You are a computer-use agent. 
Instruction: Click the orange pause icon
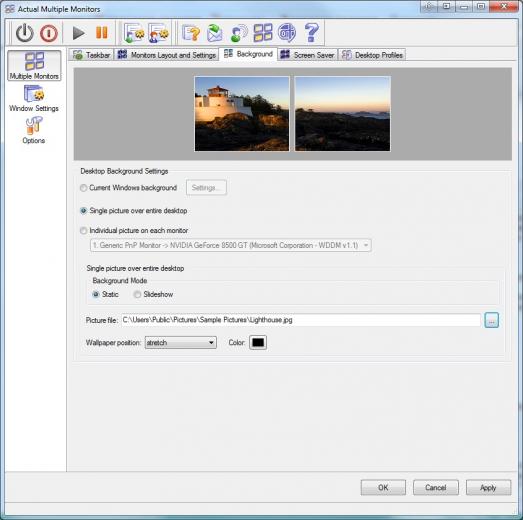[102, 32]
